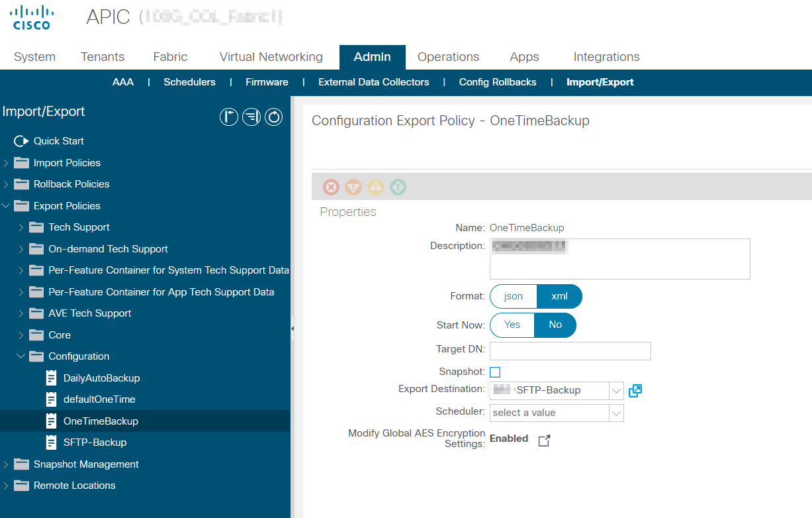Screen dimensions: 812x518
Task: Collapse the Configuration tree node
Action: (x=21, y=356)
